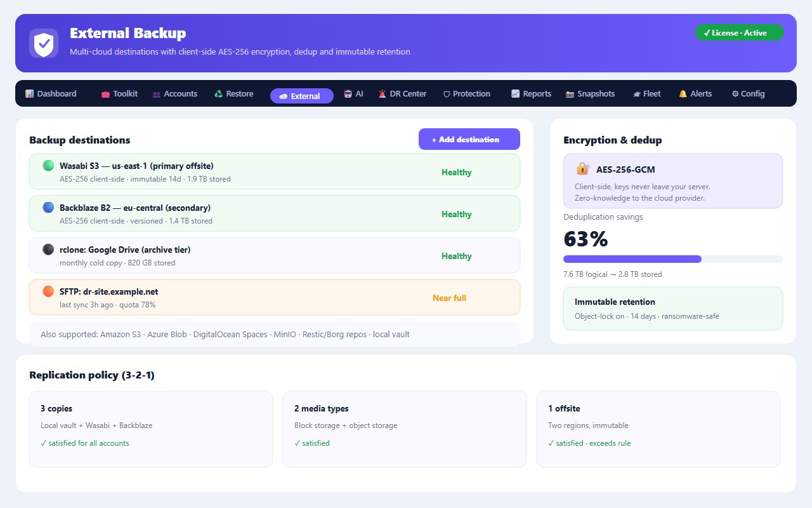Click the green Wasabi S3 status dot

coord(48,166)
